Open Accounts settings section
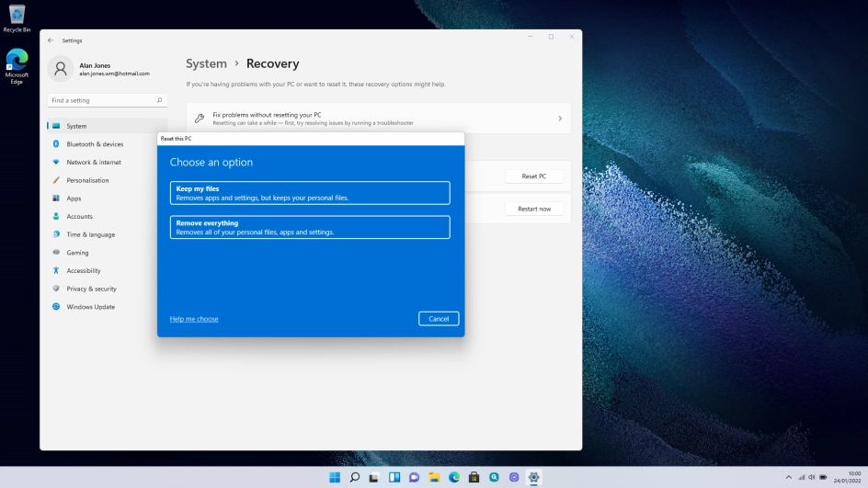The width and height of the screenshot is (868, 488). (79, 217)
